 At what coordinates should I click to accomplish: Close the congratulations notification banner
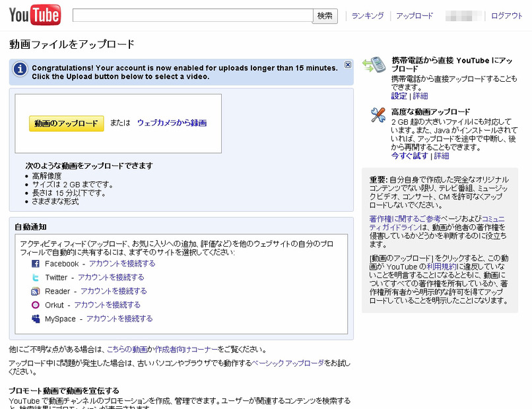click(x=348, y=65)
